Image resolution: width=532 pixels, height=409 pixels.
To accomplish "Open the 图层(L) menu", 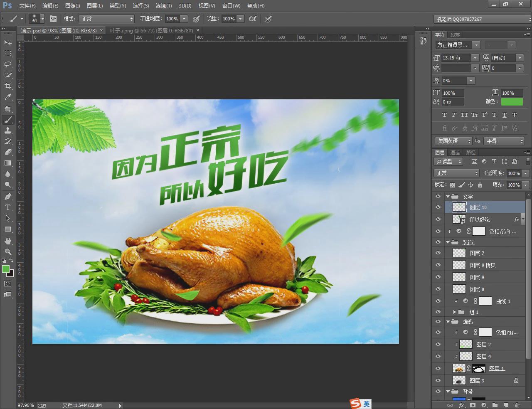I will click(x=95, y=6).
